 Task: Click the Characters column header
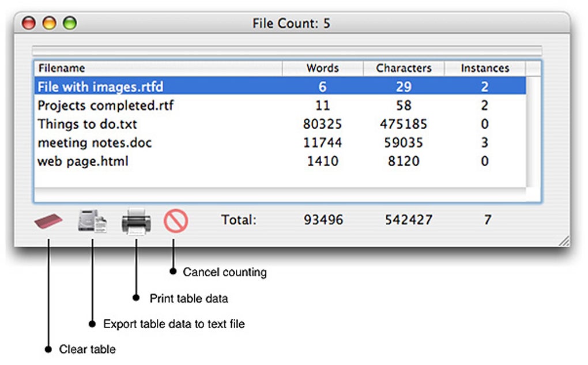[x=404, y=68]
